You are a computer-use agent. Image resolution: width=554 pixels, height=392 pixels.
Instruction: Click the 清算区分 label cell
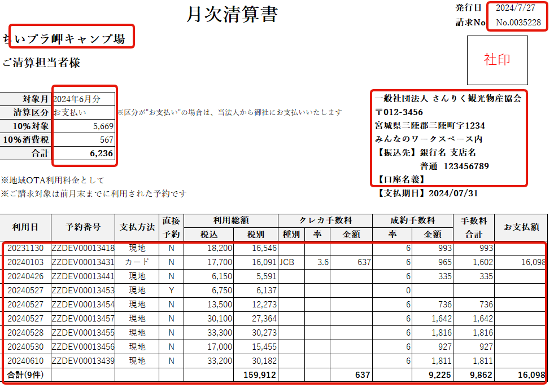(x=25, y=112)
